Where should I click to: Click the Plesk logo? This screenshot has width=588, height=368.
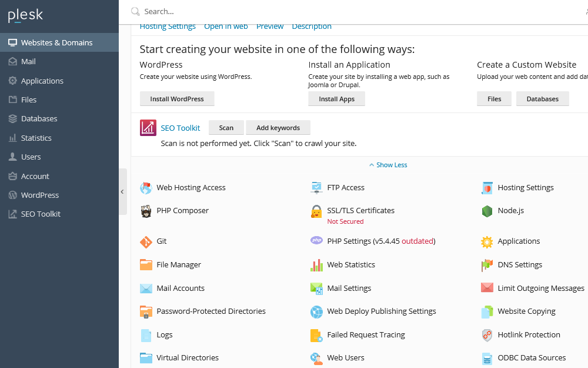[x=25, y=15]
